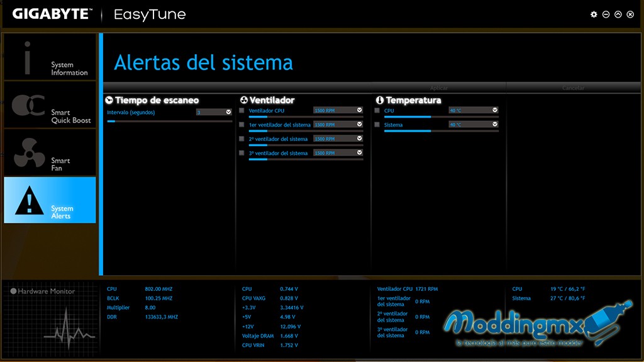Viewport: 644px width, 362px height.
Task: Click the CPU VAXG 0.828 V reading
Action: [270, 298]
